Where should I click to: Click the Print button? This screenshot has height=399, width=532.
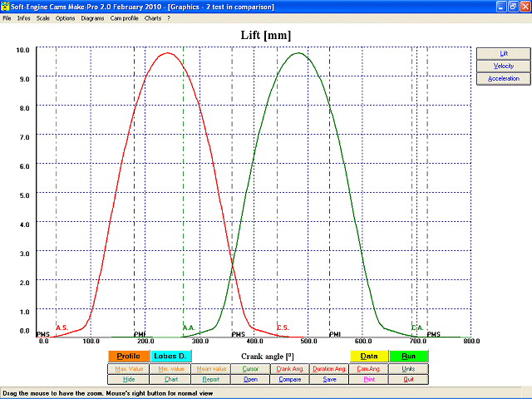(369, 379)
